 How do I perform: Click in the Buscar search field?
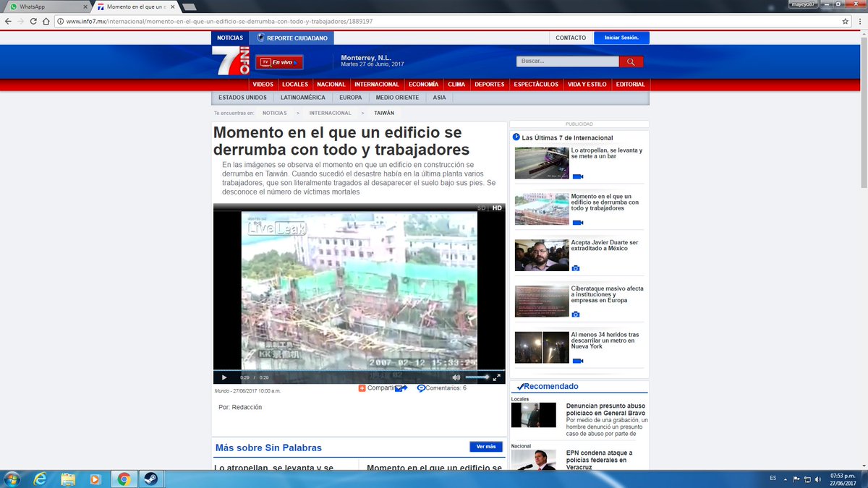[568, 62]
